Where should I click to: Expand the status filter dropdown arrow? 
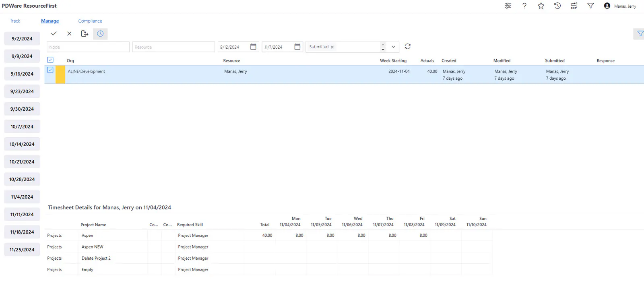click(393, 47)
